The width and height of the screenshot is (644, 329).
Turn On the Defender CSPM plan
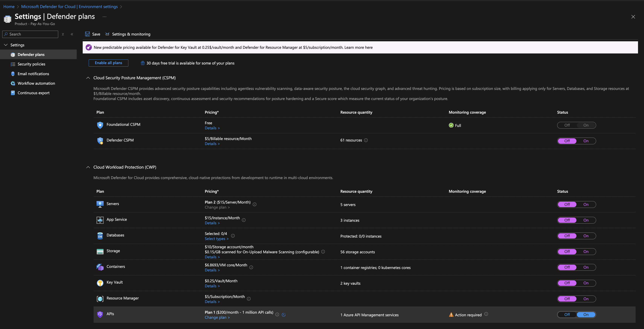[586, 141]
